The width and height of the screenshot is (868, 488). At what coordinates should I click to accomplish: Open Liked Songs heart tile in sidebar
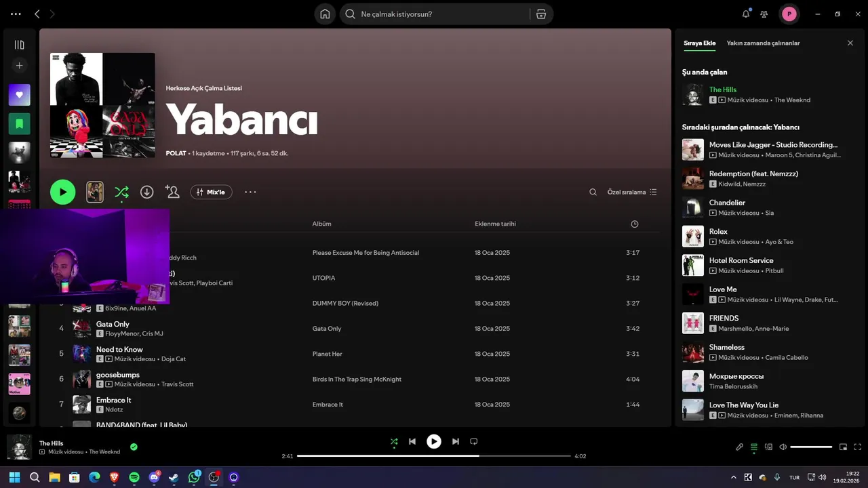tap(19, 95)
